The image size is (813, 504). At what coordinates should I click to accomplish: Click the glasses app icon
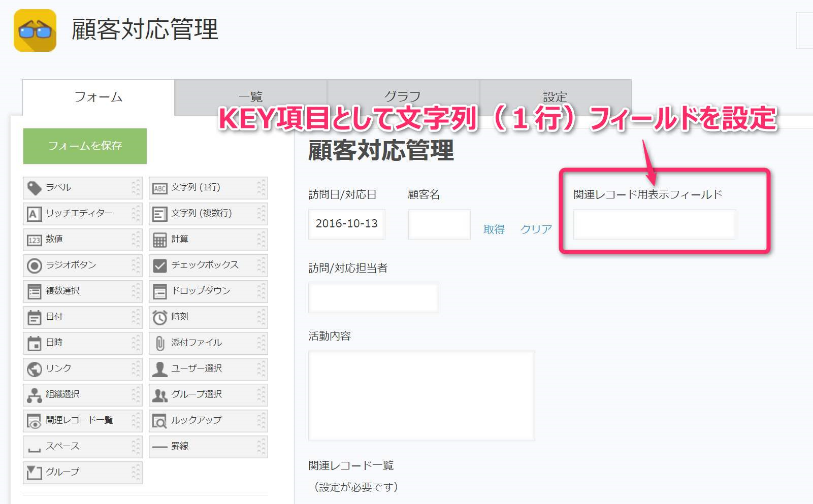point(35,30)
